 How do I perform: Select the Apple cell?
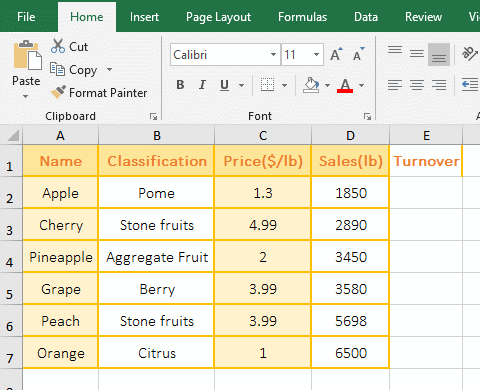[60, 193]
